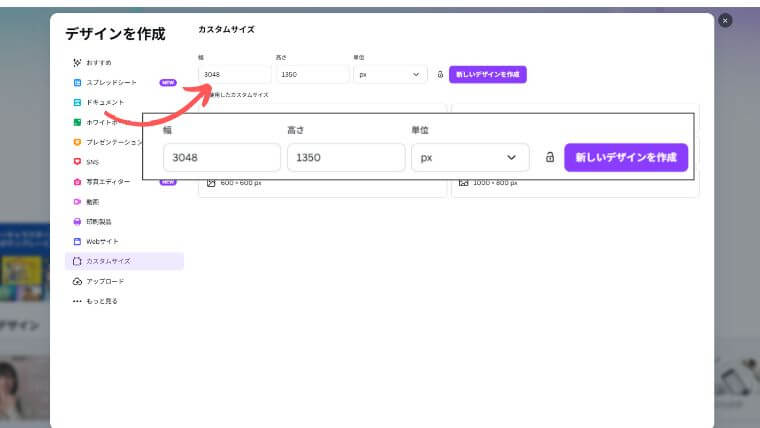The height and width of the screenshot is (428, 760).
Task: Choose the ドキュメント sidebar icon
Action: (77, 102)
